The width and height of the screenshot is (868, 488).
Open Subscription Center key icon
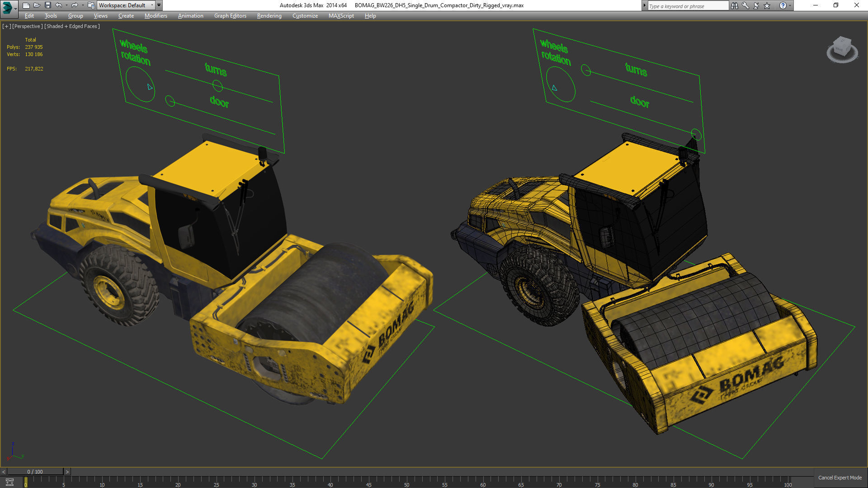coord(745,5)
